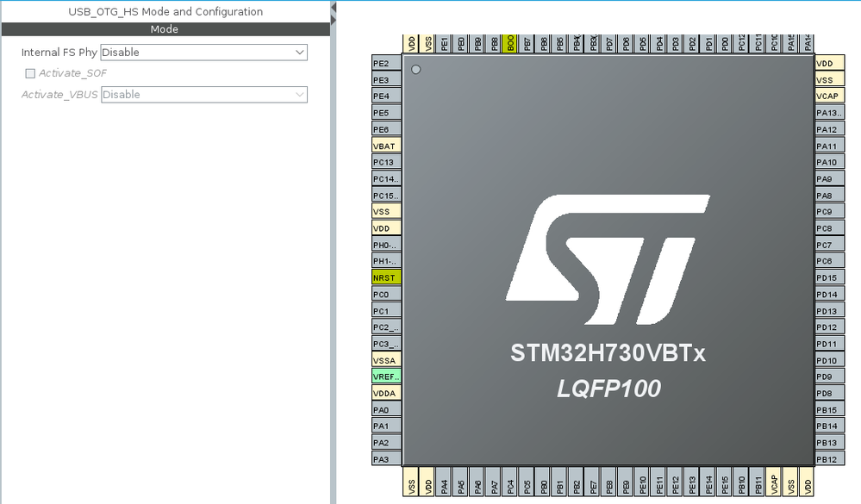Select pin PA2
This screenshot has width=861, height=504.
[387, 442]
